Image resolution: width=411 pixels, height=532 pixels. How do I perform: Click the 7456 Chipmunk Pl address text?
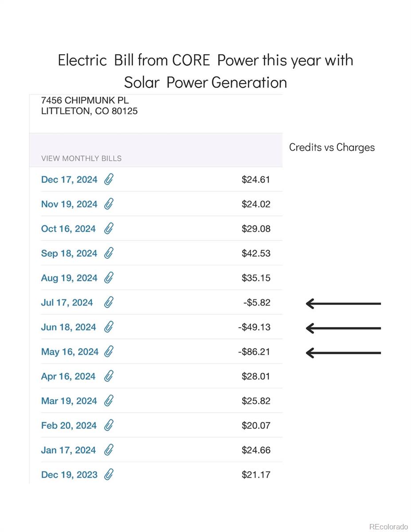(x=85, y=101)
